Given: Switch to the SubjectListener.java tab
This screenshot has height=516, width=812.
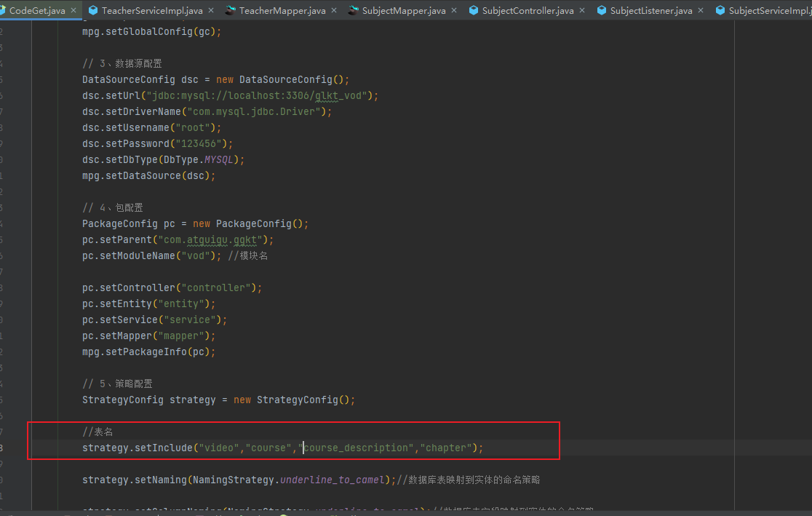Looking at the screenshot, I should tap(651, 11).
